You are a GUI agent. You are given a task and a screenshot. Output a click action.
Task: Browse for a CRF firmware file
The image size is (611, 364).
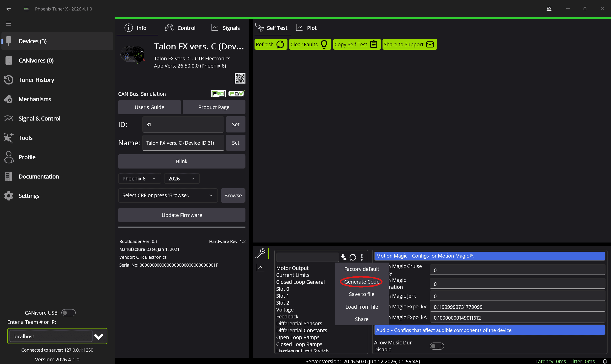tap(233, 195)
